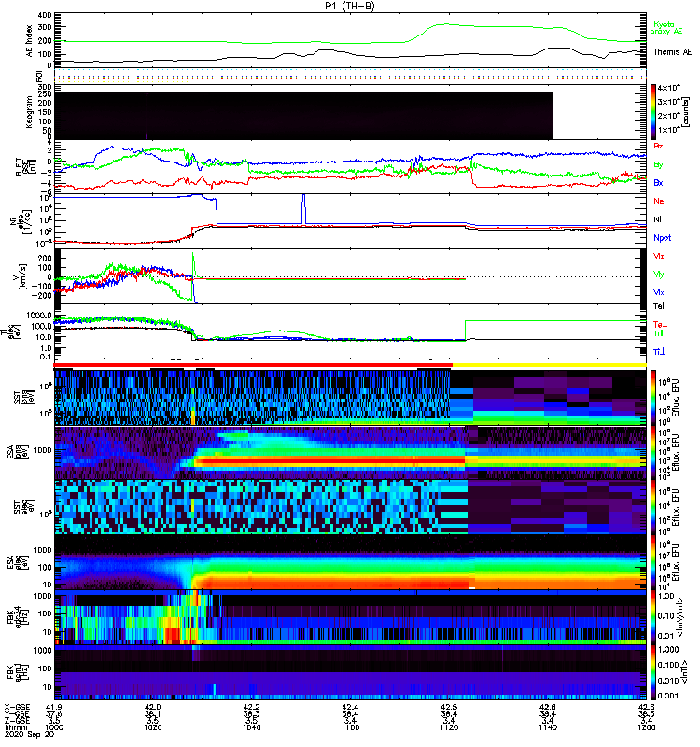Click the Keogram counts color bar

click(x=653, y=112)
